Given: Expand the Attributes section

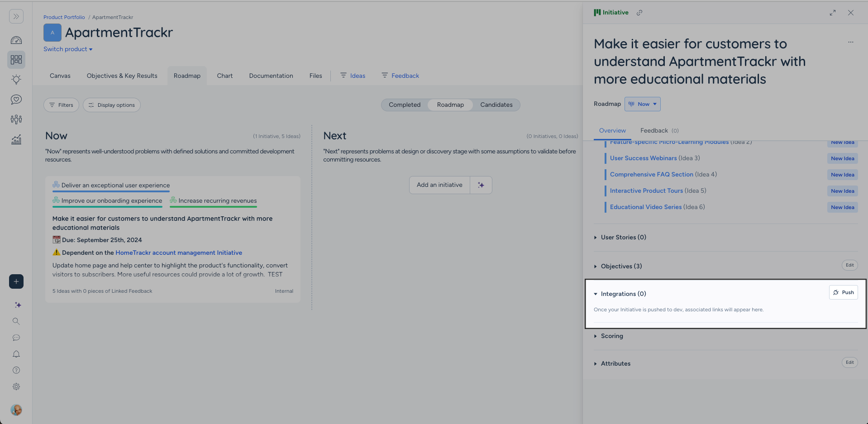Looking at the screenshot, I should 612,363.
